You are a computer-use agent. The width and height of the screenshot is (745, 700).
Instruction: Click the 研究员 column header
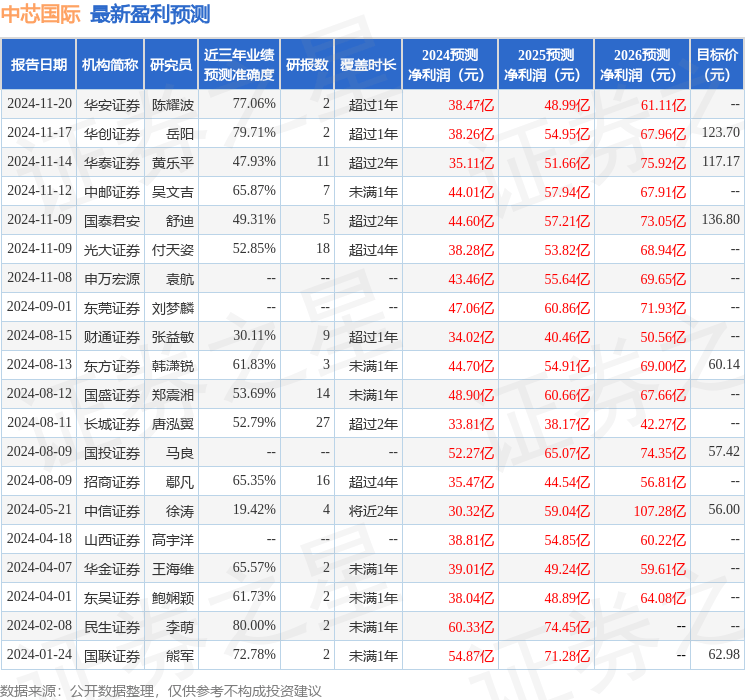point(171,65)
